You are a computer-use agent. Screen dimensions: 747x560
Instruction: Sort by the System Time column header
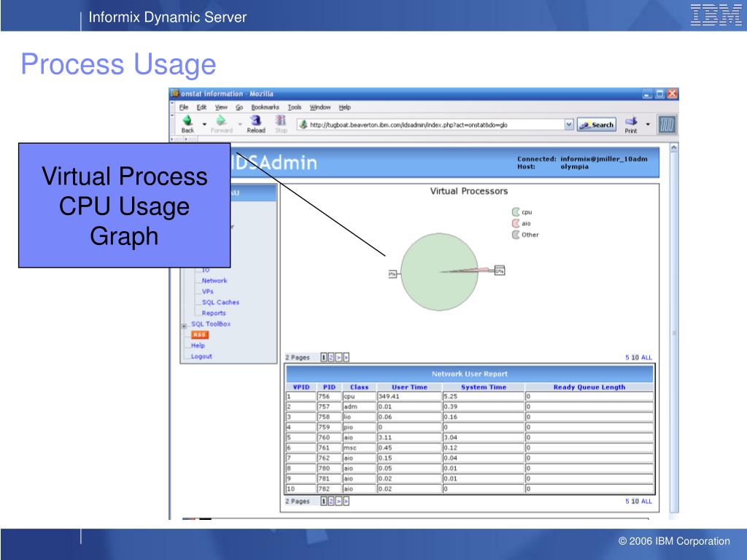point(484,387)
